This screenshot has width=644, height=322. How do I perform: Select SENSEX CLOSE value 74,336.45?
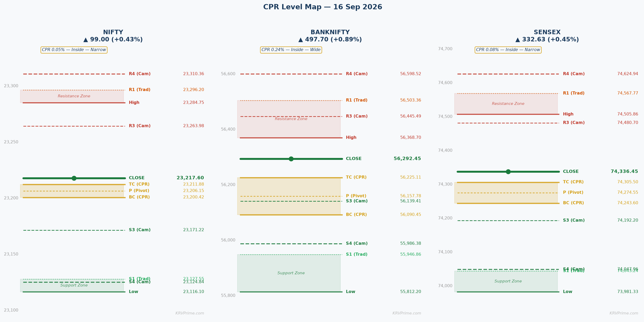click(x=624, y=172)
